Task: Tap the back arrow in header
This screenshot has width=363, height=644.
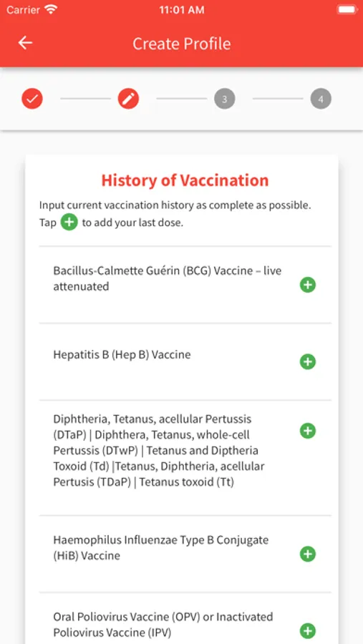Action: coord(25,43)
